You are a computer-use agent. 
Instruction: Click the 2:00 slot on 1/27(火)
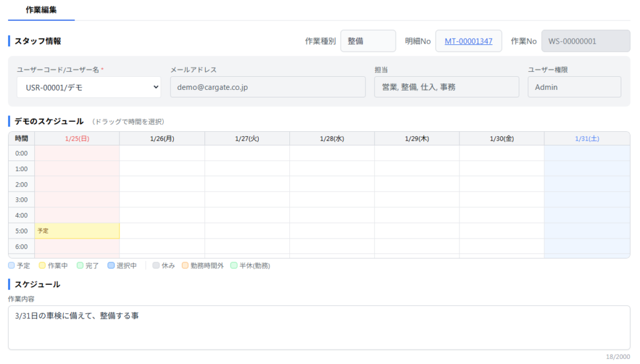click(247, 184)
